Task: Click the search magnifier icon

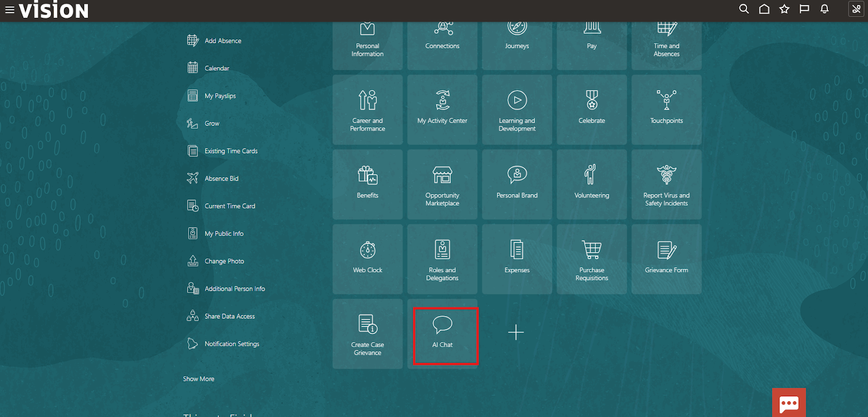Action: click(744, 9)
